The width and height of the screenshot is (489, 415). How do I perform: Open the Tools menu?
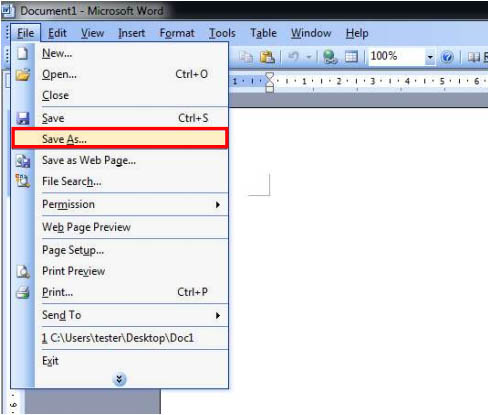point(222,33)
